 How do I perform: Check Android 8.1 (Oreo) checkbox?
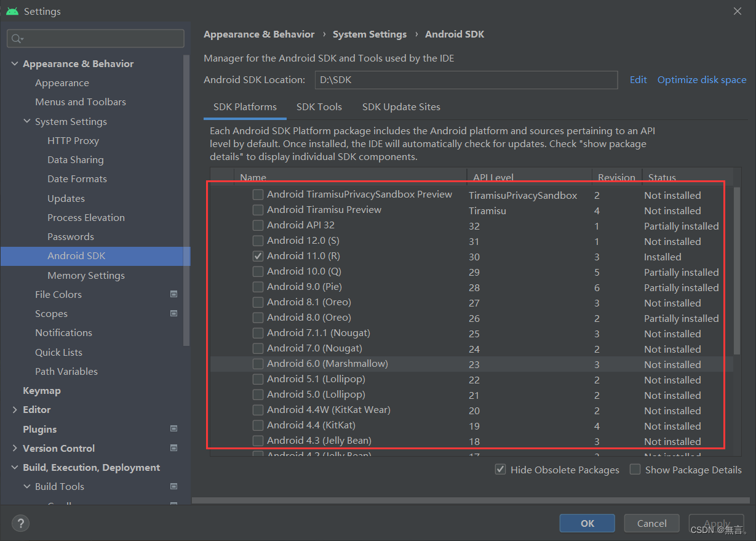pyautogui.click(x=258, y=302)
